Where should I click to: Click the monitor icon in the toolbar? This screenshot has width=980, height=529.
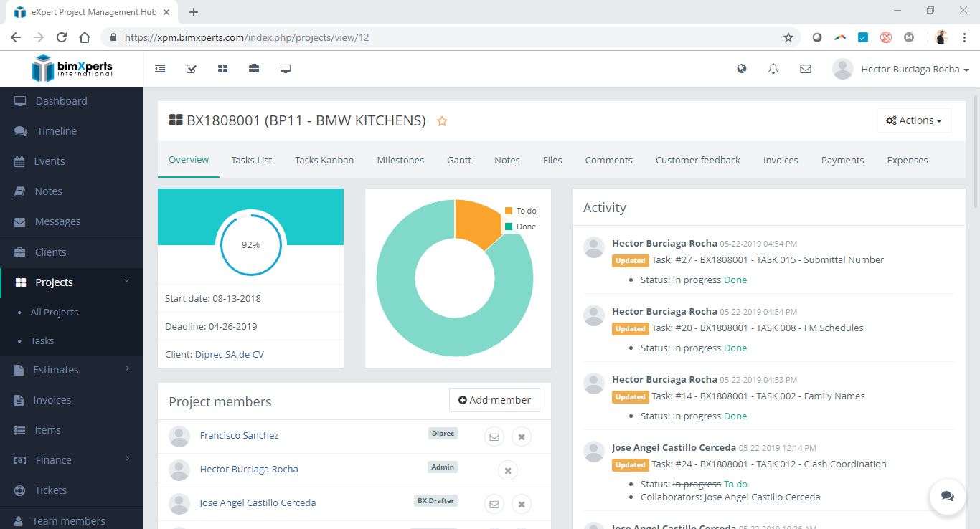pyautogui.click(x=286, y=68)
